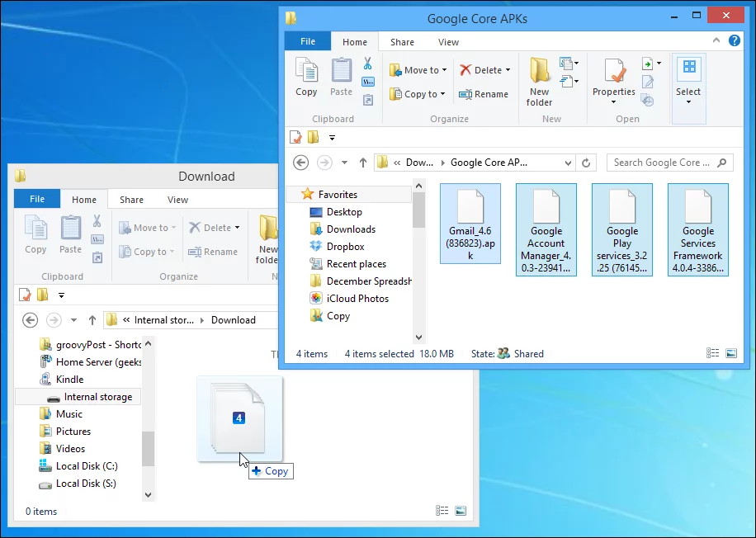Viewport: 756px width, 538px height.
Task: Open the File tab in Google Core APKs
Action: (x=308, y=42)
